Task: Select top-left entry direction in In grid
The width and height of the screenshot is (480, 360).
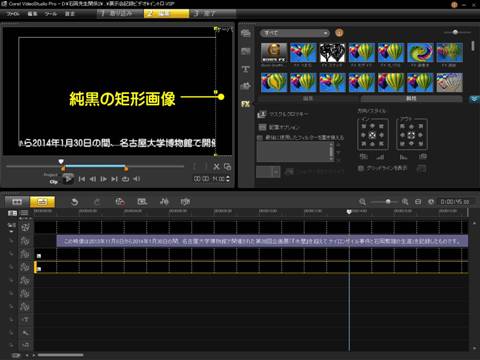Action: (364, 126)
